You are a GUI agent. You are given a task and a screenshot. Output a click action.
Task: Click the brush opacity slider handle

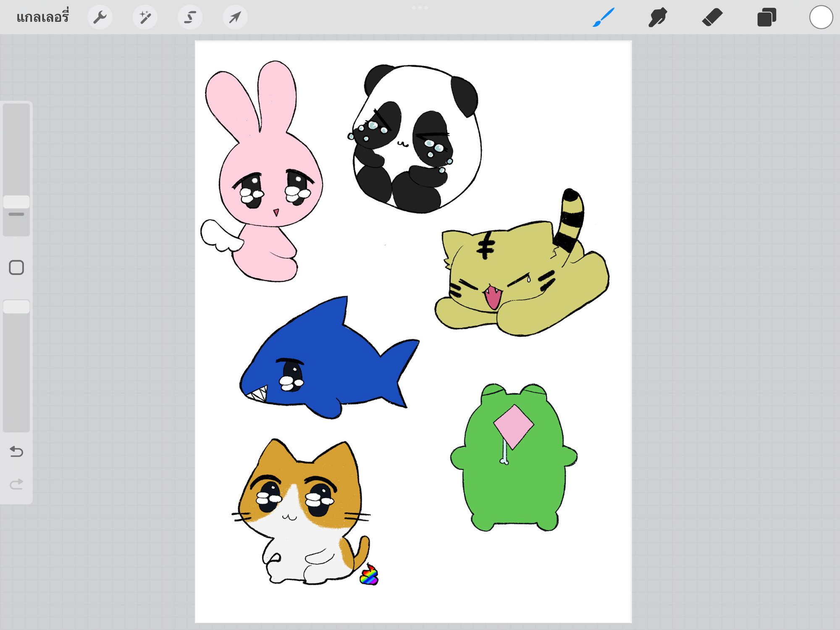16,307
